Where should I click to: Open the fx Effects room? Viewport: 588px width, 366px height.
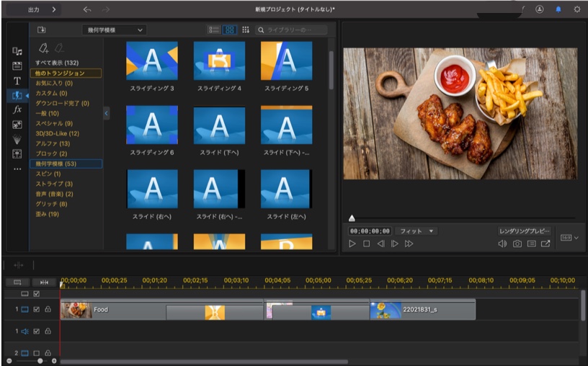point(17,110)
